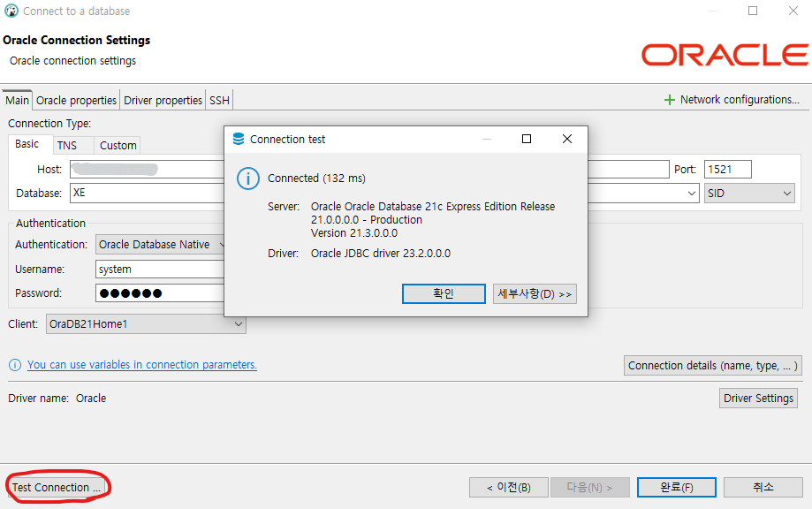Open the SID / Service name dropdown
The width and height of the screenshot is (812, 509).
(x=748, y=194)
